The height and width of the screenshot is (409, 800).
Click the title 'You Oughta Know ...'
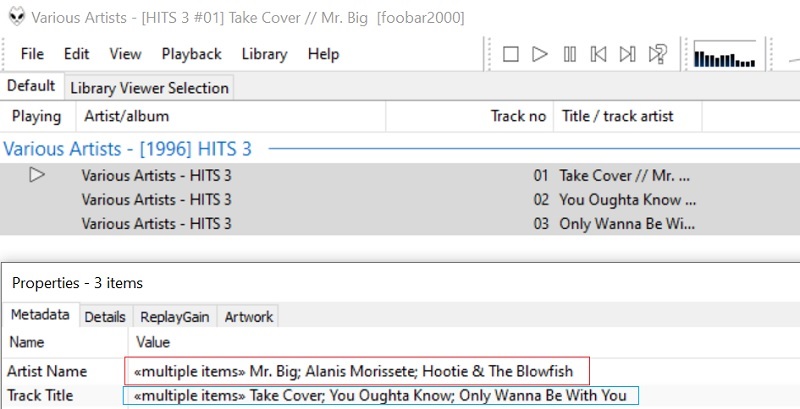point(628,199)
